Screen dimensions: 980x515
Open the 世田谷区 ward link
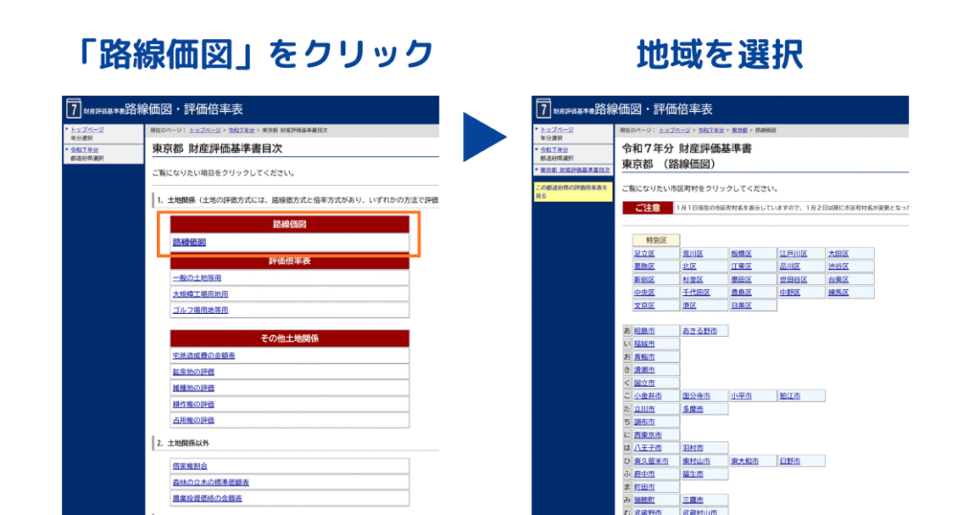tap(794, 280)
